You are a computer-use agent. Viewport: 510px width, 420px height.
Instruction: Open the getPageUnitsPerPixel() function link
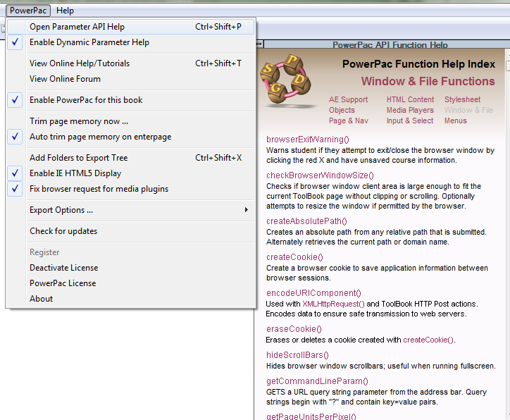(311, 416)
